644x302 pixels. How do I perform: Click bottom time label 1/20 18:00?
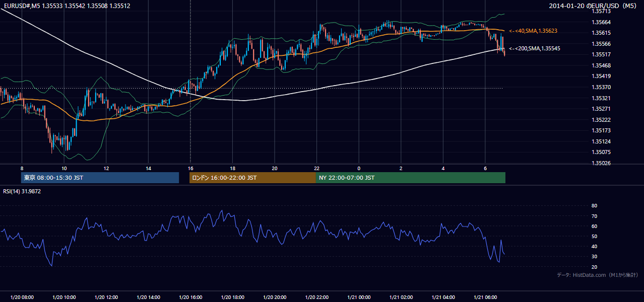tap(232, 297)
